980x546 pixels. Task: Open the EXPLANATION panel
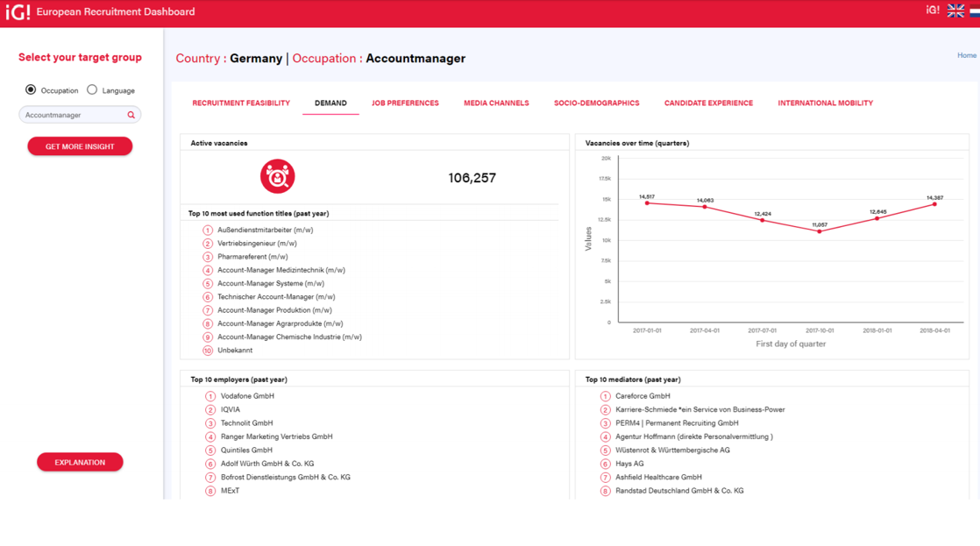coord(80,462)
